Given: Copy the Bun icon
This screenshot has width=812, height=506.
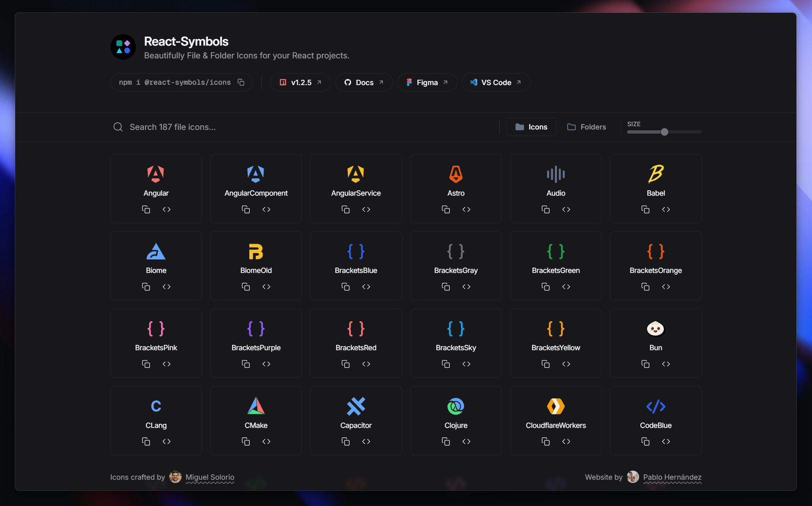Looking at the screenshot, I should [x=645, y=364].
